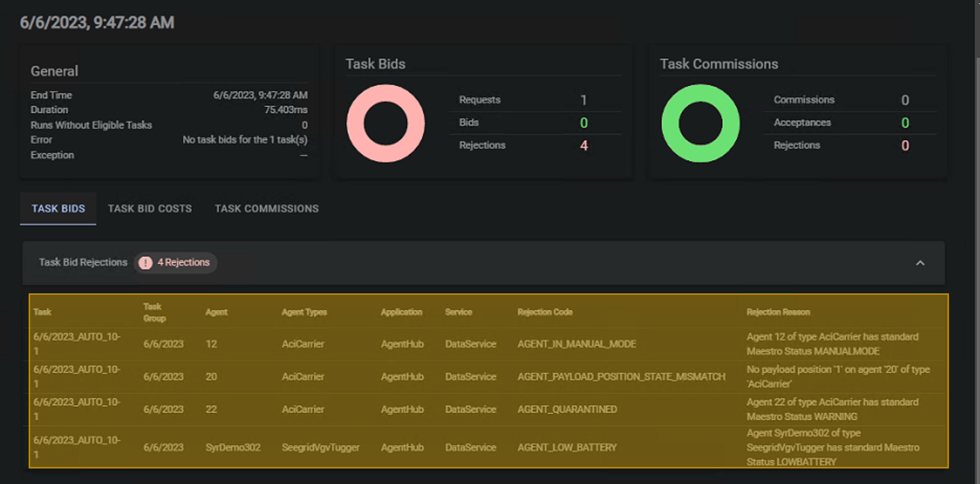
Task: Click the AGENT_LOW_BATTERY rejection code
Action: (567, 447)
